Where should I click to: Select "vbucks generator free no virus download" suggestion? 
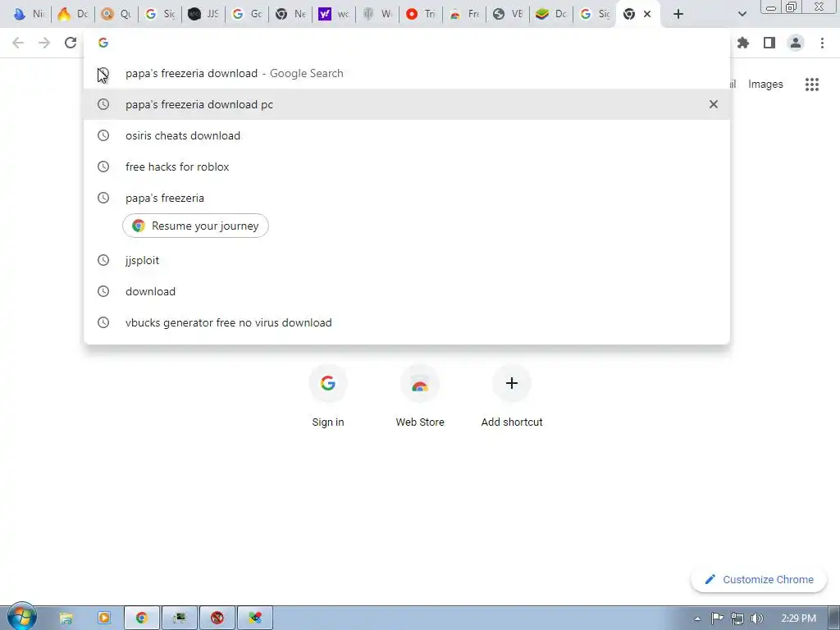pos(407,322)
